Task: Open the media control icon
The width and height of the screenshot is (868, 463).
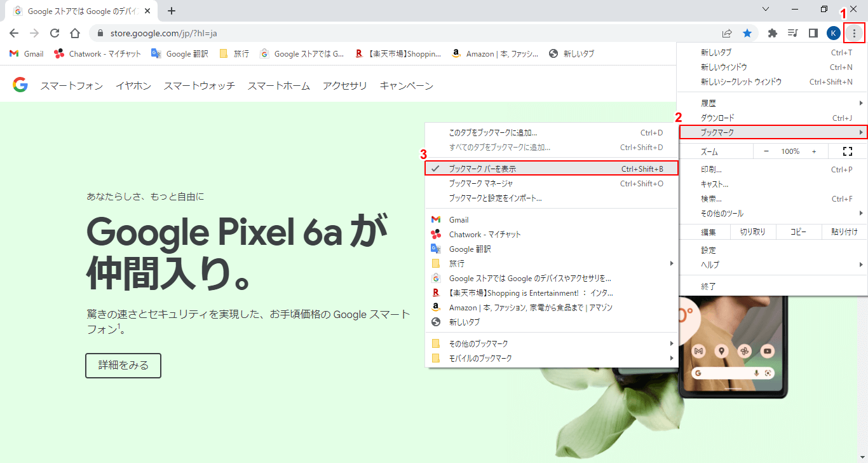Action: point(792,33)
